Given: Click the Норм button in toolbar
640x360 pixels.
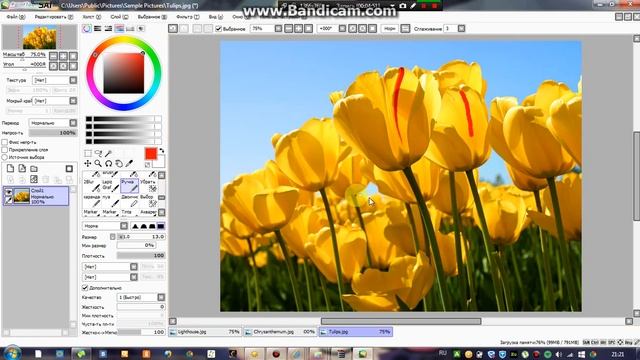Looking at the screenshot, I should click(389, 29).
